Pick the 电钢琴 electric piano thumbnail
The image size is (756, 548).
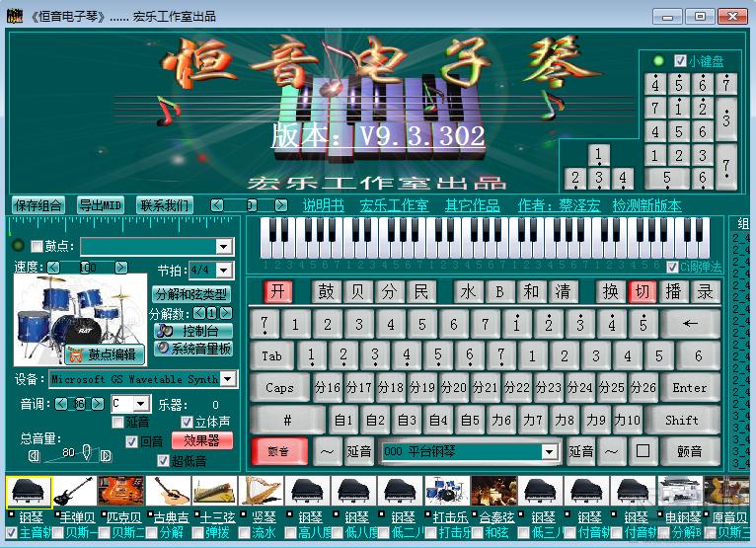pyautogui.click(x=680, y=491)
